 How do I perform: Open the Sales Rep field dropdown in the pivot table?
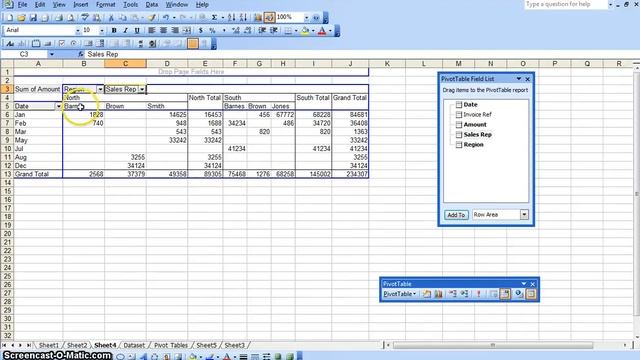click(142, 89)
